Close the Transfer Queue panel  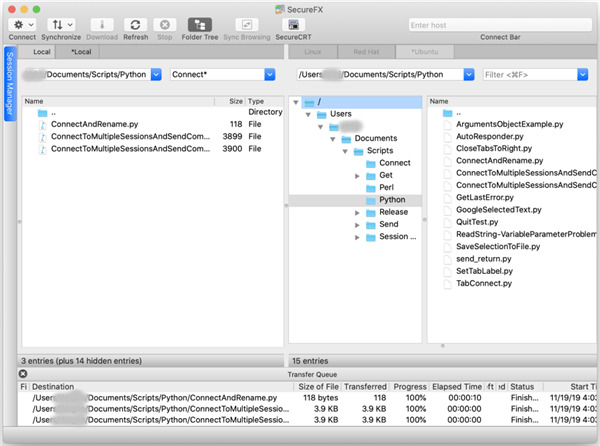23,374
